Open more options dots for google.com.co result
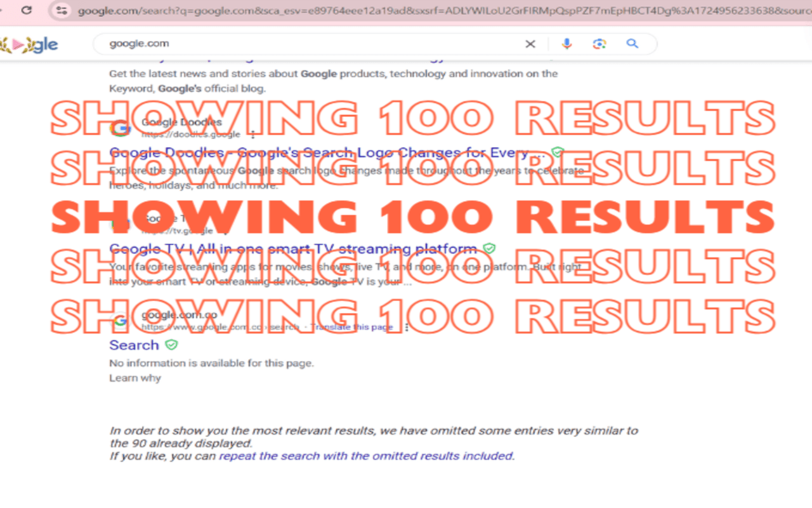Screen dimensions: 812x508 pos(407,327)
